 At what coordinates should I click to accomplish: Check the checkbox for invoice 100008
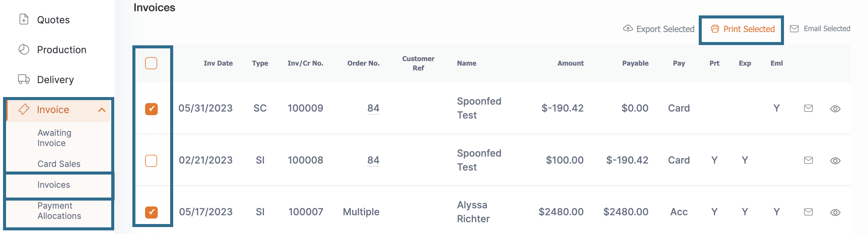pos(151,161)
